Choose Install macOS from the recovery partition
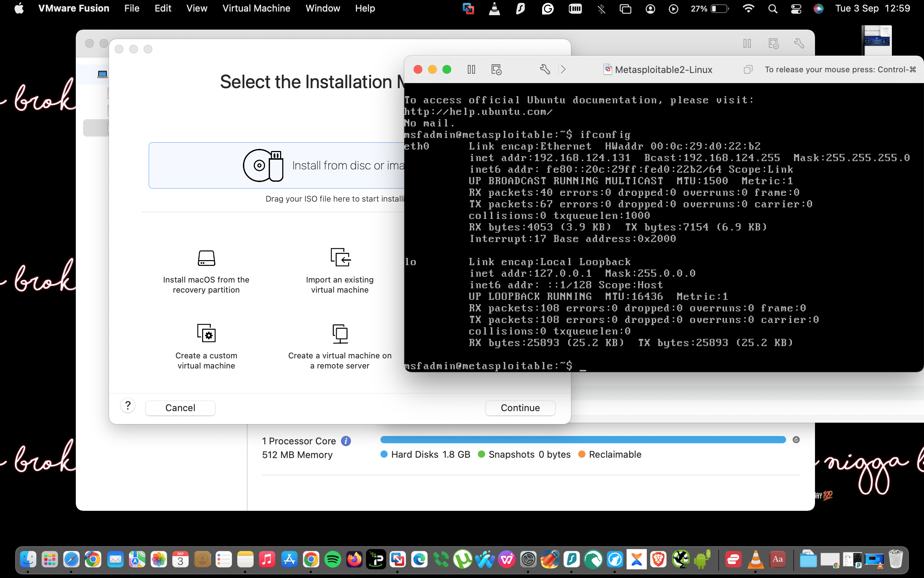The height and width of the screenshot is (578, 924). tap(206, 271)
